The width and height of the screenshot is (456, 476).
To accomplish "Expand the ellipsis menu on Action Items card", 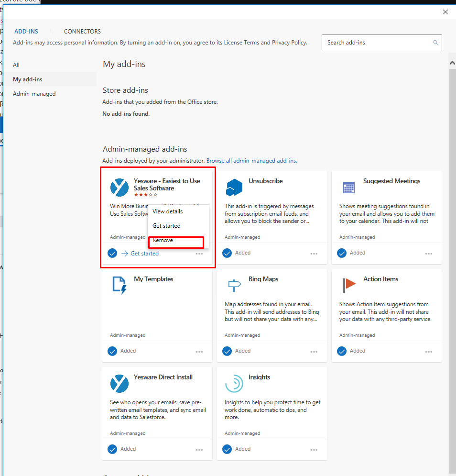I will coord(429,352).
